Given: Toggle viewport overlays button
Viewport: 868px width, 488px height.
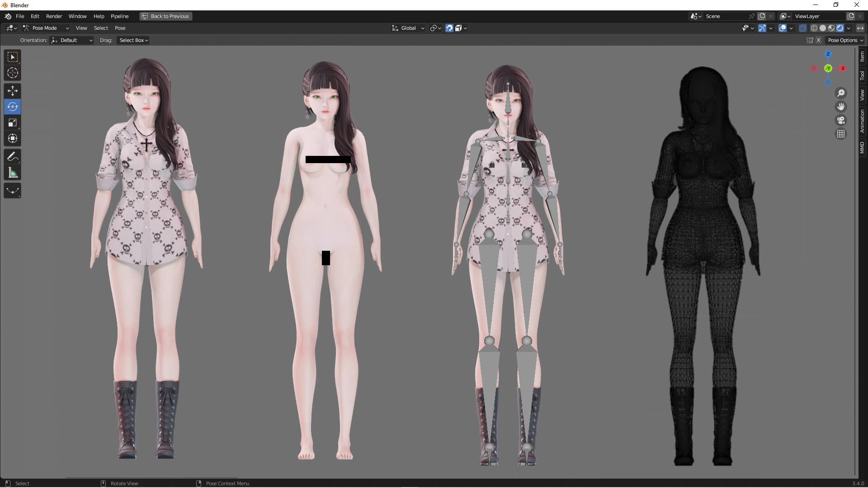Looking at the screenshot, I should 783,28.
